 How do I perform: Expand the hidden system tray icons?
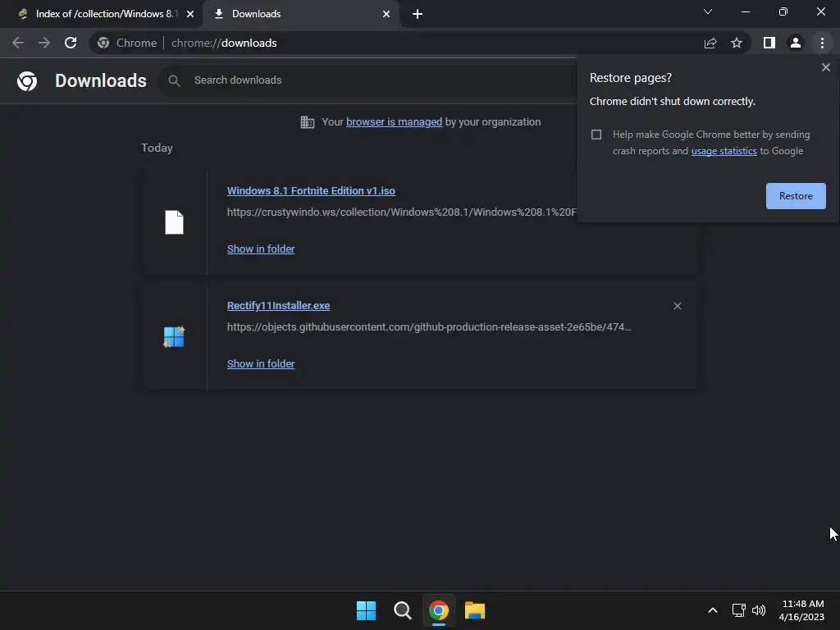tap(713, 610)
